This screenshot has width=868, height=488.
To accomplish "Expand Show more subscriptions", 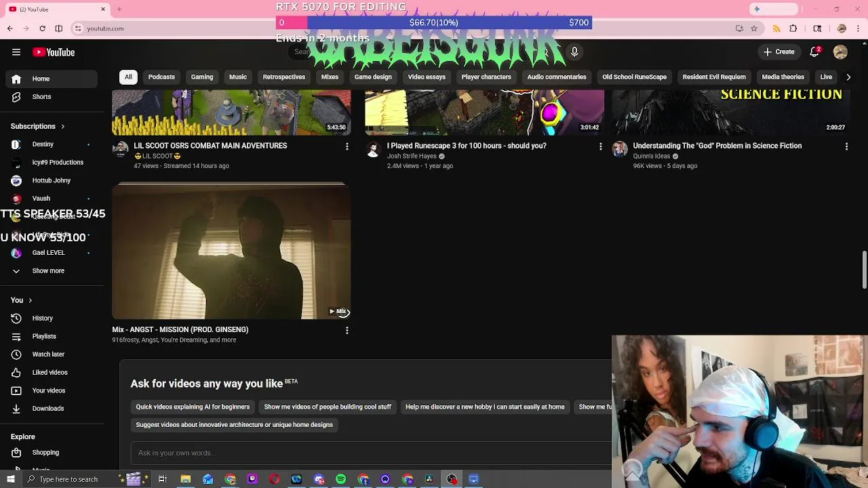I will tap(52, 271).
